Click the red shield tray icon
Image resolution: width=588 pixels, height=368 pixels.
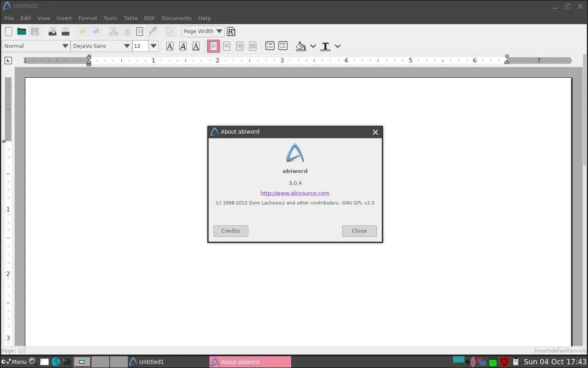tap(504, 362)
